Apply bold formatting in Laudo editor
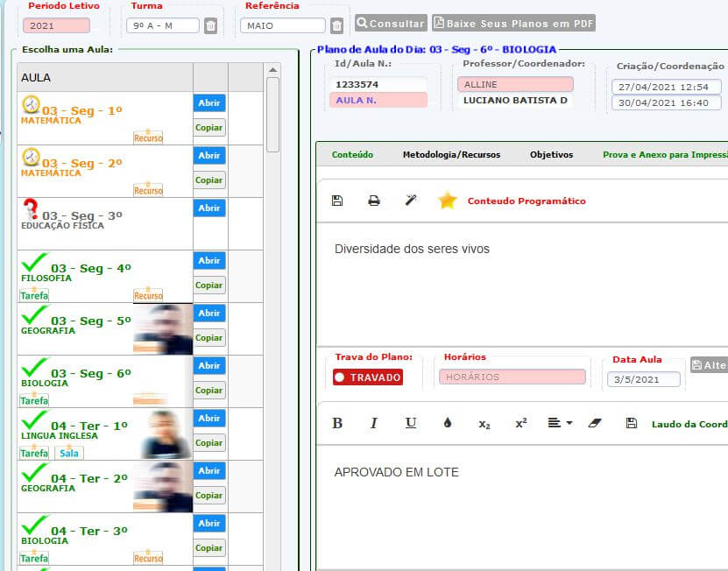The image size is (728, 571). (337, 423)
